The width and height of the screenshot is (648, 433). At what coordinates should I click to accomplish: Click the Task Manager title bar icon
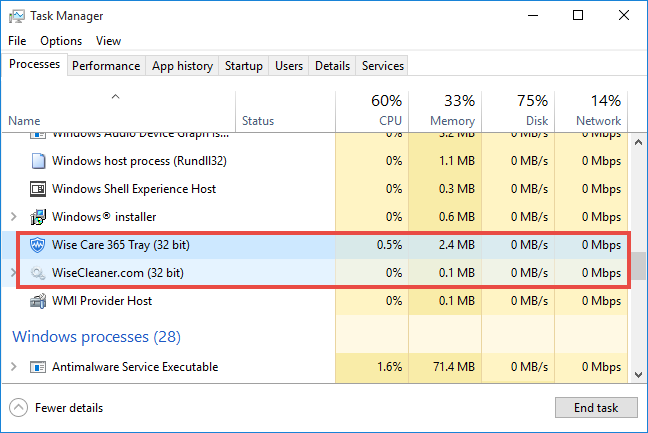[17, 16]
